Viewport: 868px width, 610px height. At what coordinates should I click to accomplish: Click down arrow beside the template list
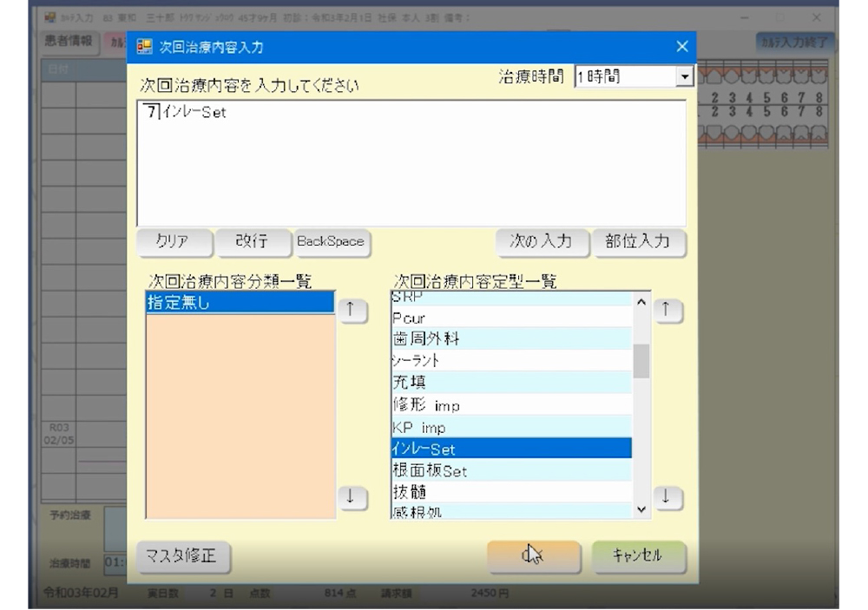pos(666,498)
